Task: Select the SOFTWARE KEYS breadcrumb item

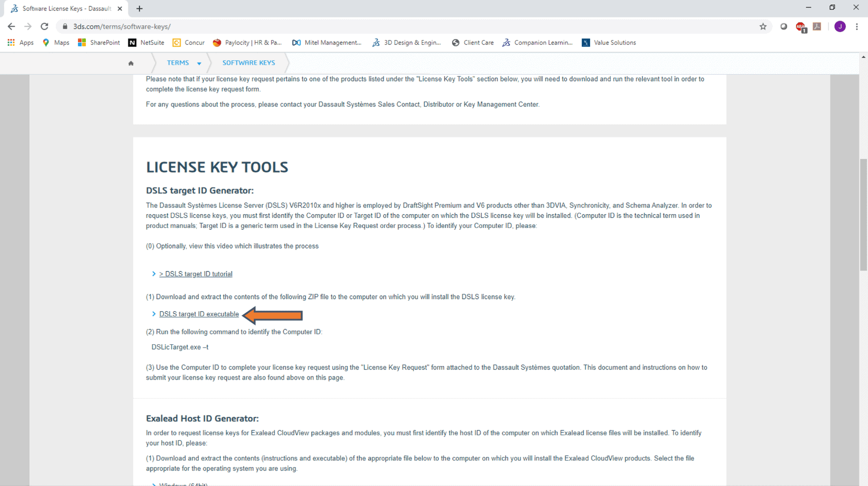Action: (x=248, y=63)
